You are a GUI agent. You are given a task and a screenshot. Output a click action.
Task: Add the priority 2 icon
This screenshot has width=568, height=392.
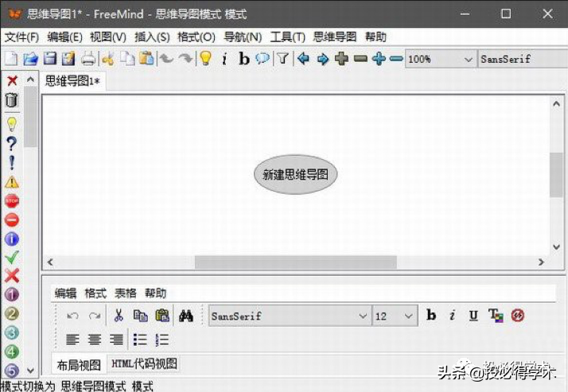tap(12, 313)
